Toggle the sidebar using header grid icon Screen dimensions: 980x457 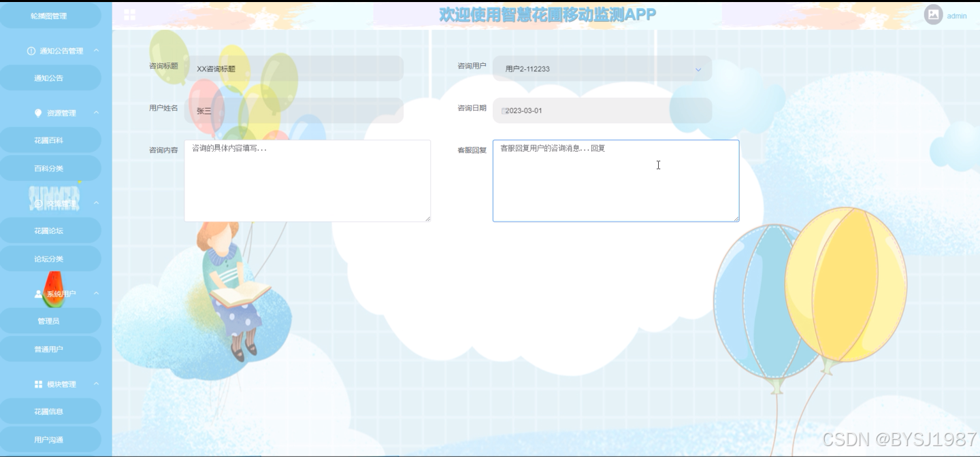point(129,15)
